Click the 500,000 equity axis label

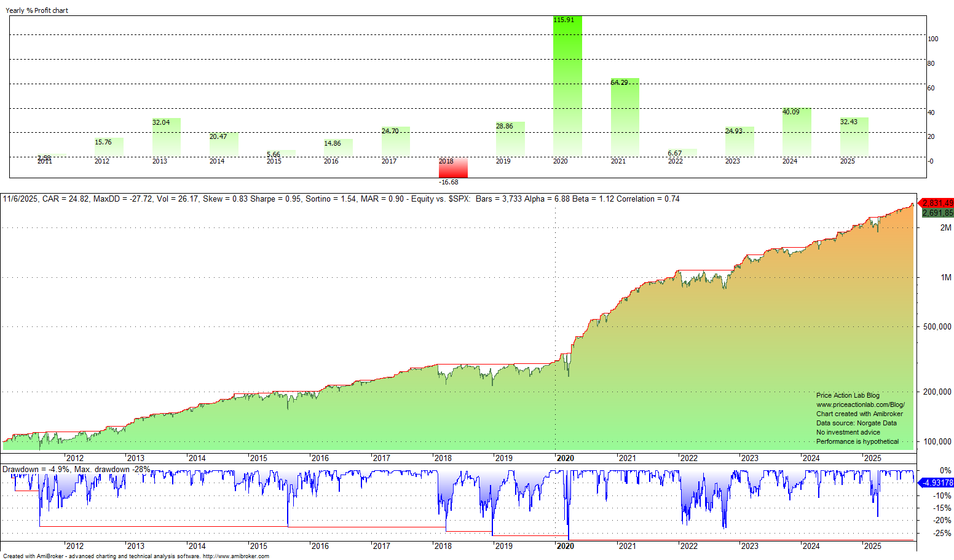click(x=937, y=326)
